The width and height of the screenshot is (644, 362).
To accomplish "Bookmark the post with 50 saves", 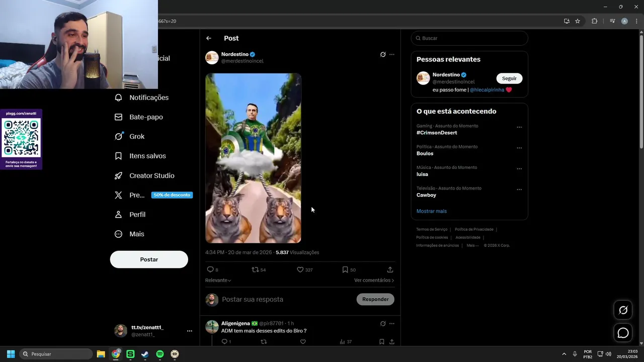I will pos(345,269).
